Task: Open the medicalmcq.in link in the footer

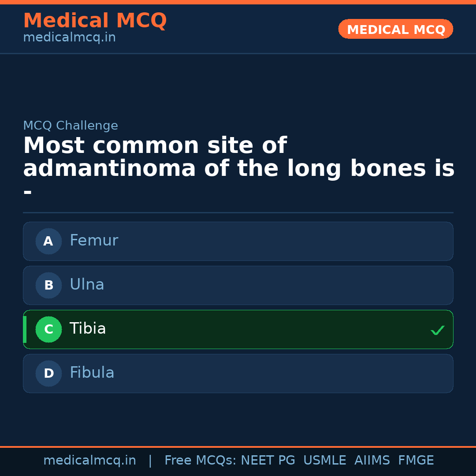Action: (x=89, y=461)
